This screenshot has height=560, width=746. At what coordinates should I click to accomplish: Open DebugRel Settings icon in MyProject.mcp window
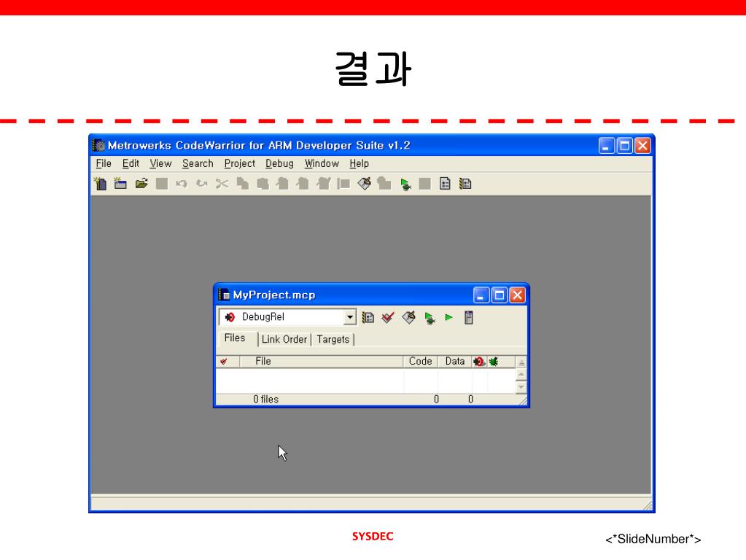[368, 317]
